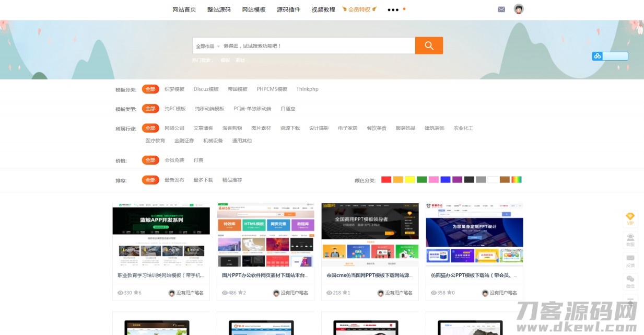Pick the red color category swatch
The height and width of the screenshot is (335, 644).
click(386, 180)
